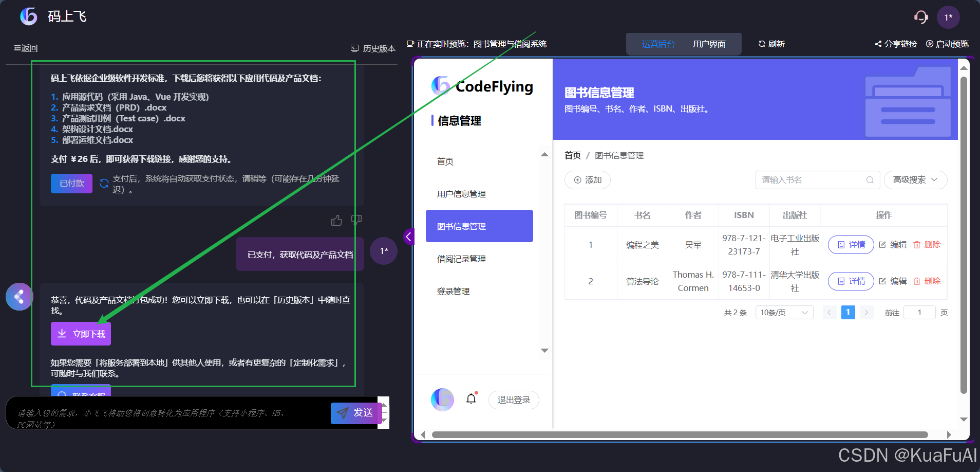Click the floating share icon bubble

pyautogui.click(x=20, y=297)
